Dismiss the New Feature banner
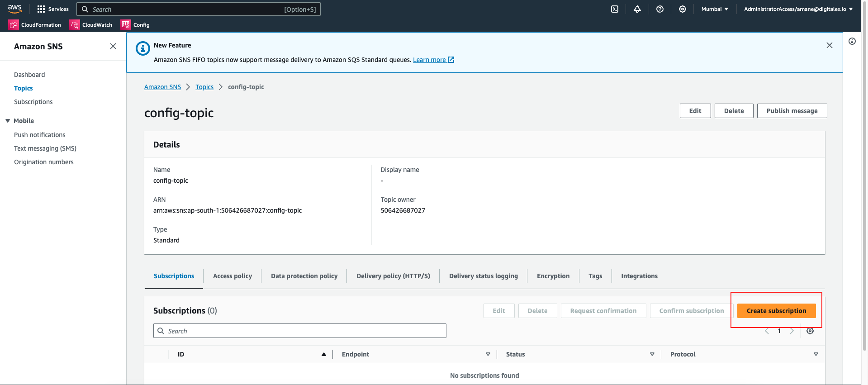 [829, 45]
